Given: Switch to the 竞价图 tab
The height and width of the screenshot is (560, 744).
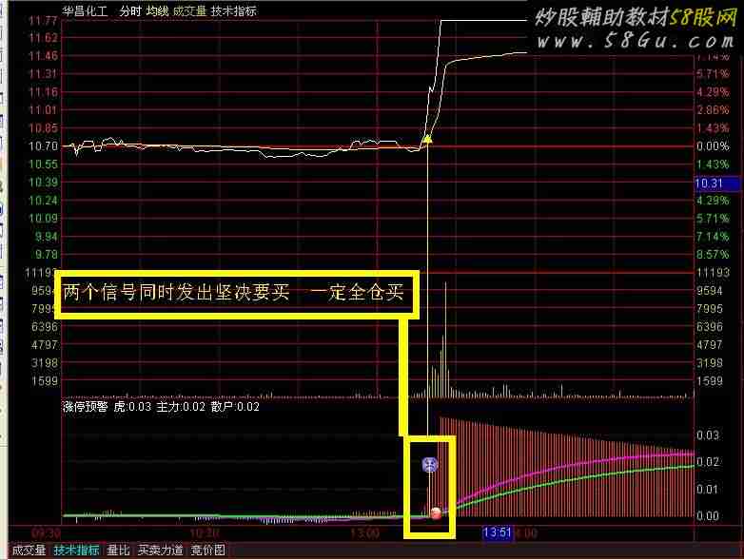Looking at the screenshot, I should coord(207,550).
